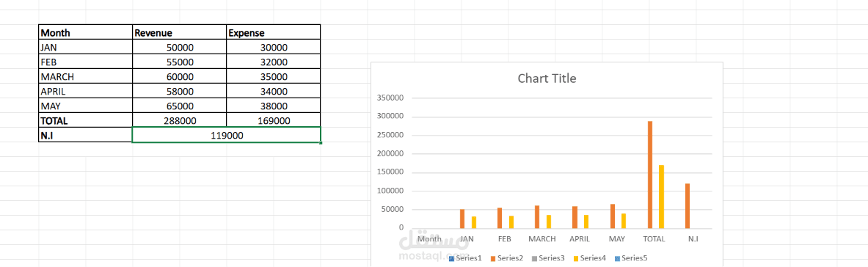868x267 pixels.
Task: Click the TOTAL label on the chart axis
Action: pyautogui.click(x=654, y=238)
